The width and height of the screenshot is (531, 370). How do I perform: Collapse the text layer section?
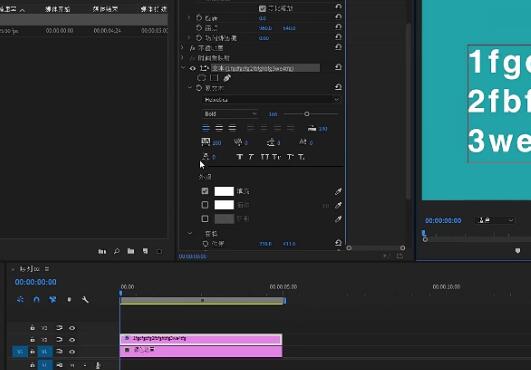(183, 68)
